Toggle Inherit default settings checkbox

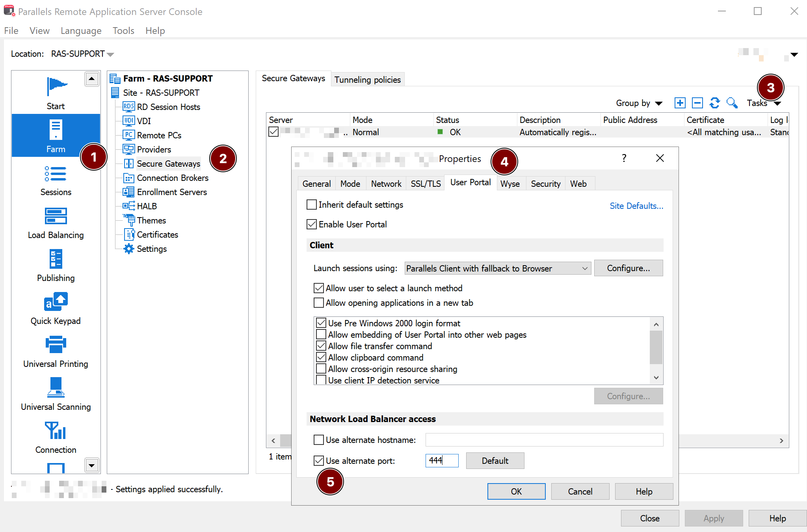(x=311, y=205)
